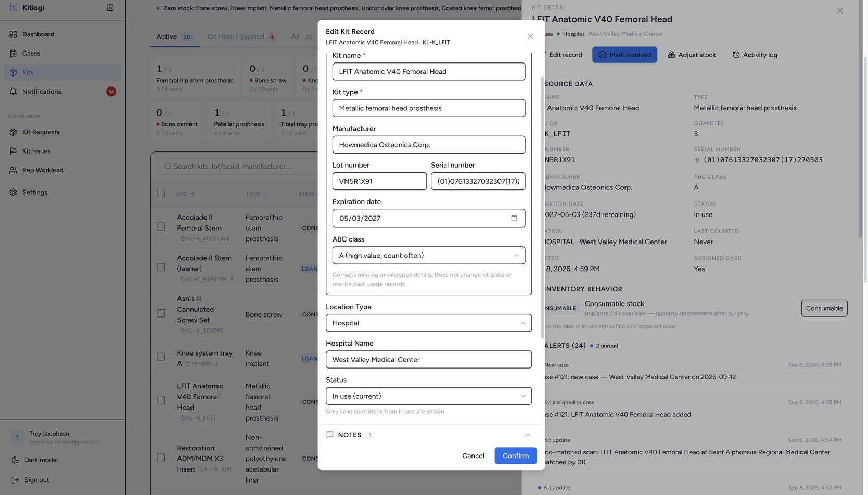Switch to On Hold / Expired tab

point(241,36)
